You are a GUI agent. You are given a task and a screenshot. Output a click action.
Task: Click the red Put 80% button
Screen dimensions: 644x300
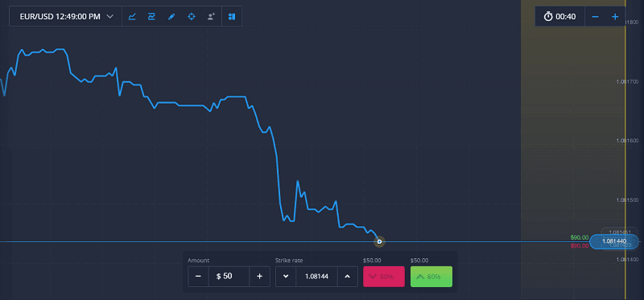[x=384, y=277]
